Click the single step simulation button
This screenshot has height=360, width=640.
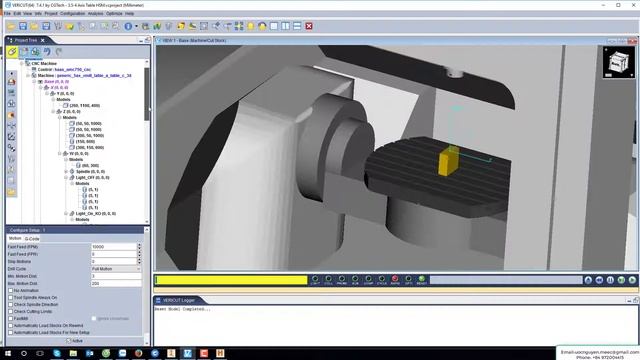(621, 280)
